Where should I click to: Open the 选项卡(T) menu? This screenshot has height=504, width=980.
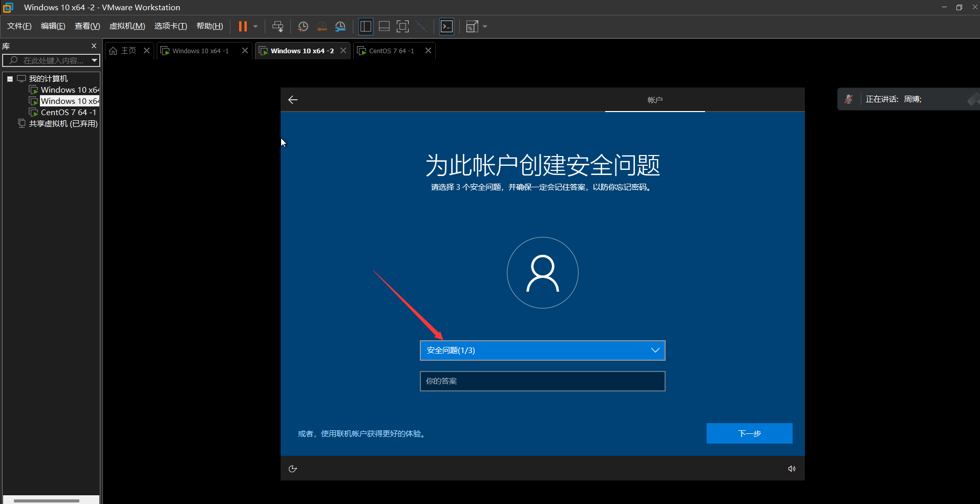coord(171,26)
